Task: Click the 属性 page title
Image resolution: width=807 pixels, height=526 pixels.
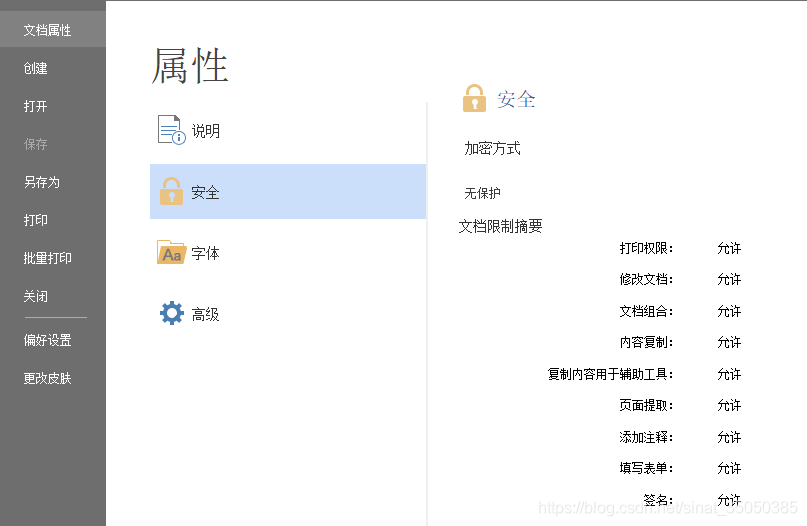Action: pos(190,66)
